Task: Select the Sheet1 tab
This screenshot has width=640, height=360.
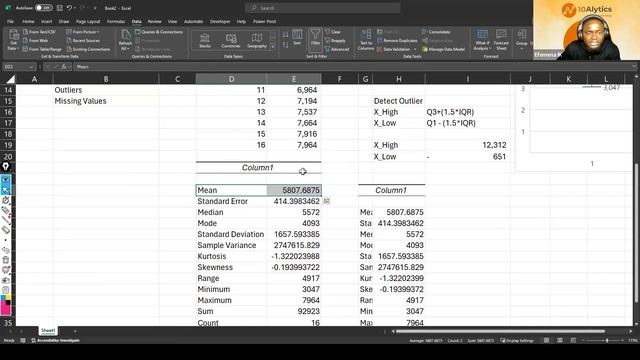Action: pyautogui.click(x=48, y=331)
